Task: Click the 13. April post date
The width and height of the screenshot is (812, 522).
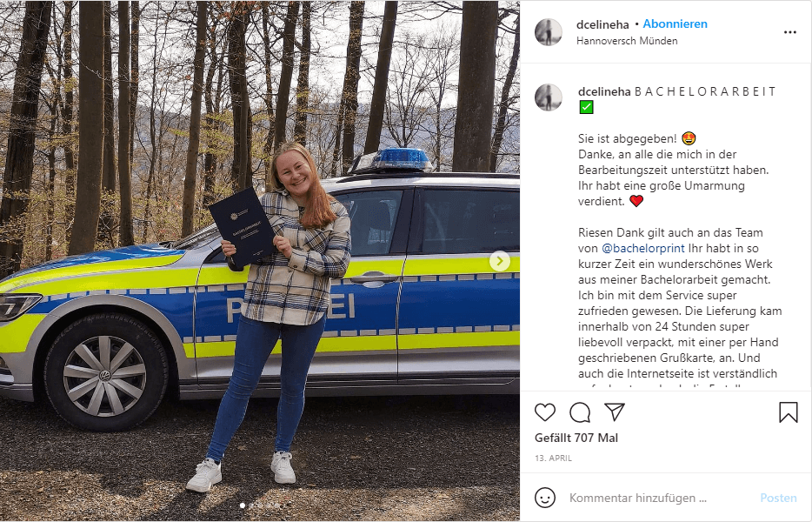Action: coord(553,458)
